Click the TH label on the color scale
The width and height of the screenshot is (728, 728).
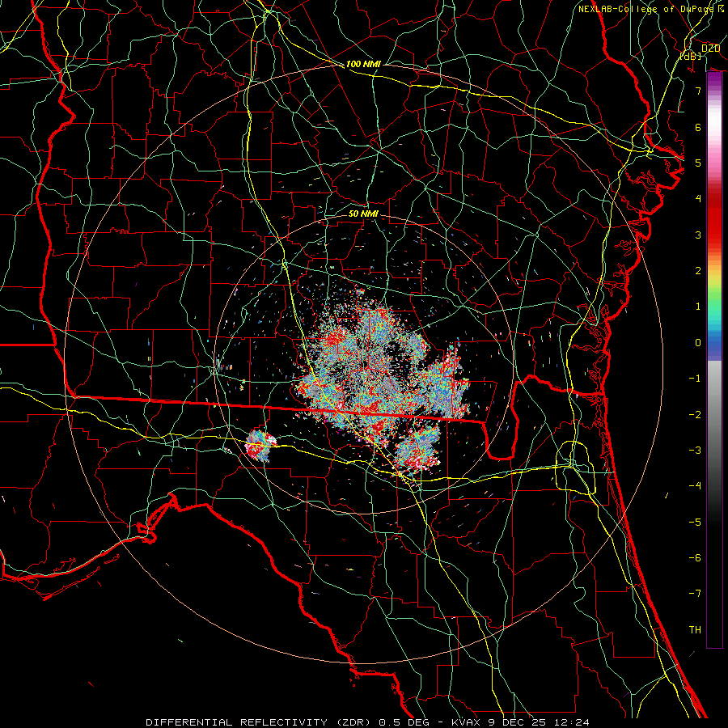coord(695,630)
